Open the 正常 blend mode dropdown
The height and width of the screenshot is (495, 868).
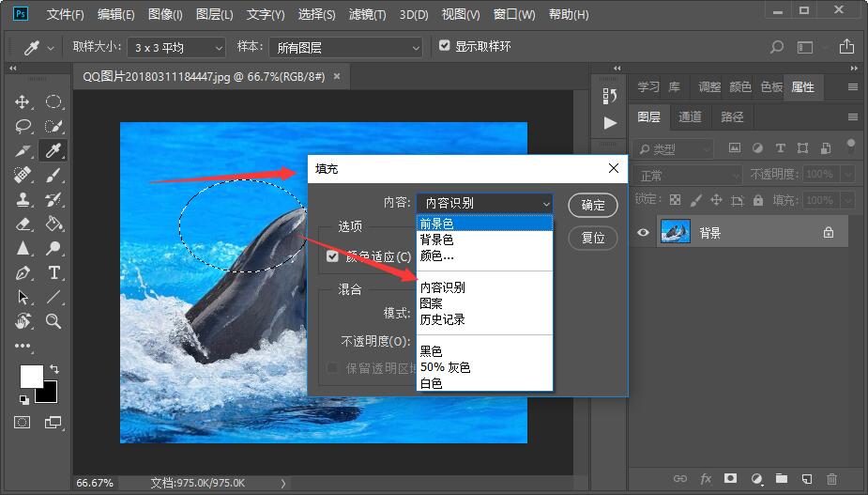[x=687, y=175]
